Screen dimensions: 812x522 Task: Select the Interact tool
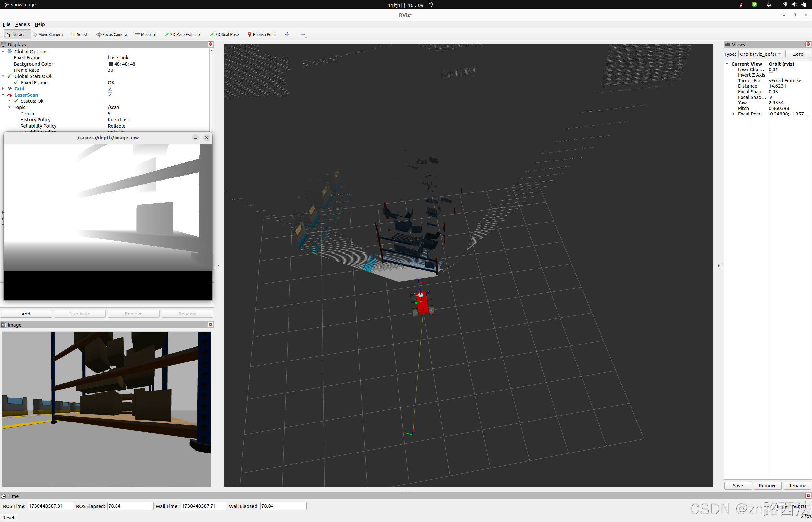(15, 34)
